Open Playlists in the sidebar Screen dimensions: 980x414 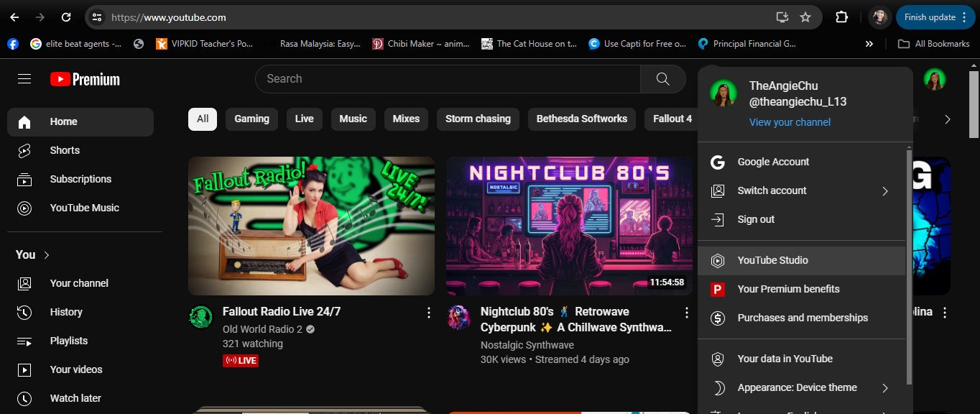[x=80, y=341]
